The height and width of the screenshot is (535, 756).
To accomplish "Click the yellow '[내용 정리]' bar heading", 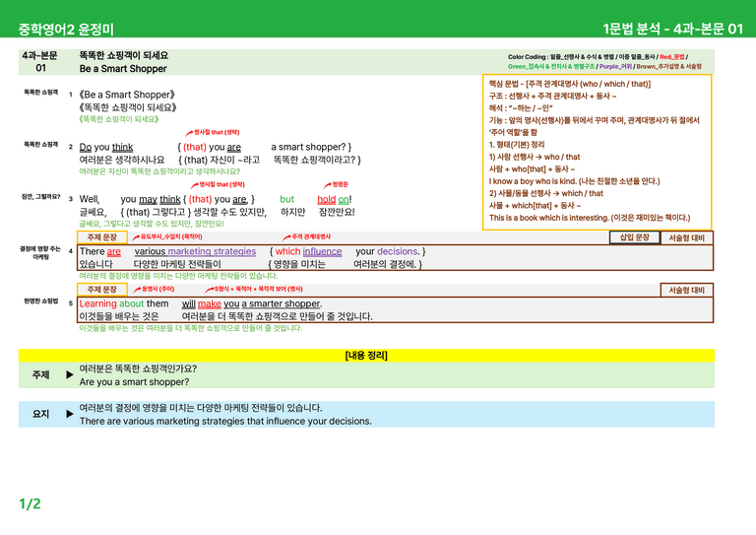I will (366, 356).
